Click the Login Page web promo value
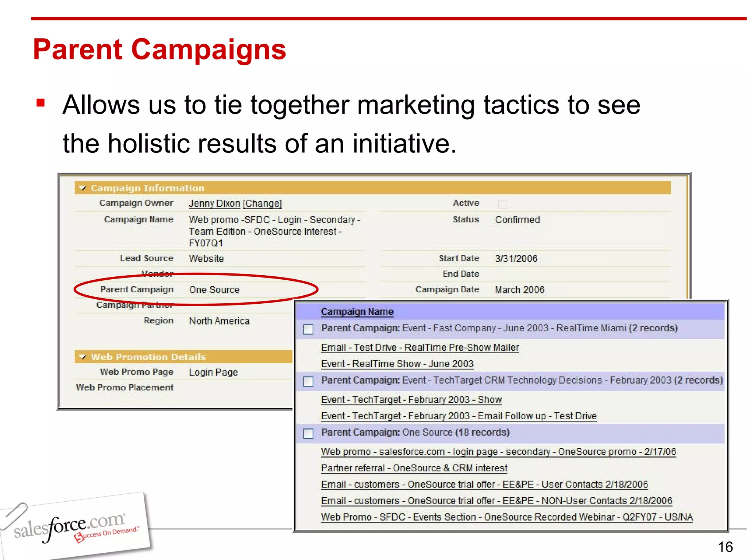 pos(213,373)
